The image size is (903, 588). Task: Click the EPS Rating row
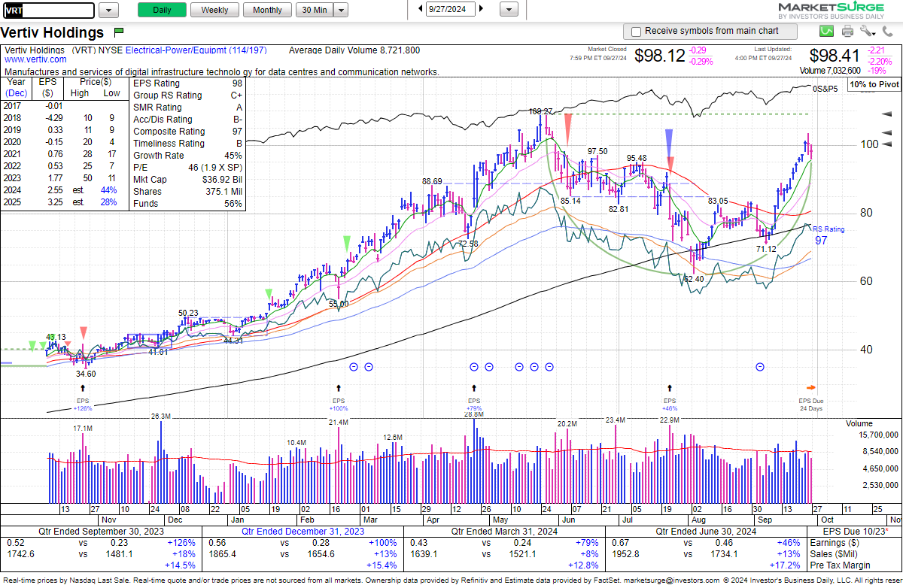pos(188,83)
